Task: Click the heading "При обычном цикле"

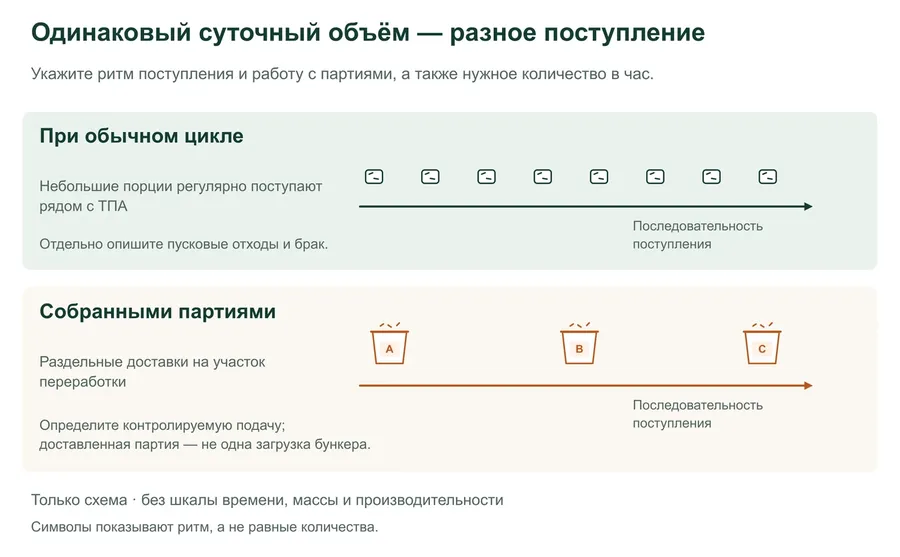Action: pos(141,136)
